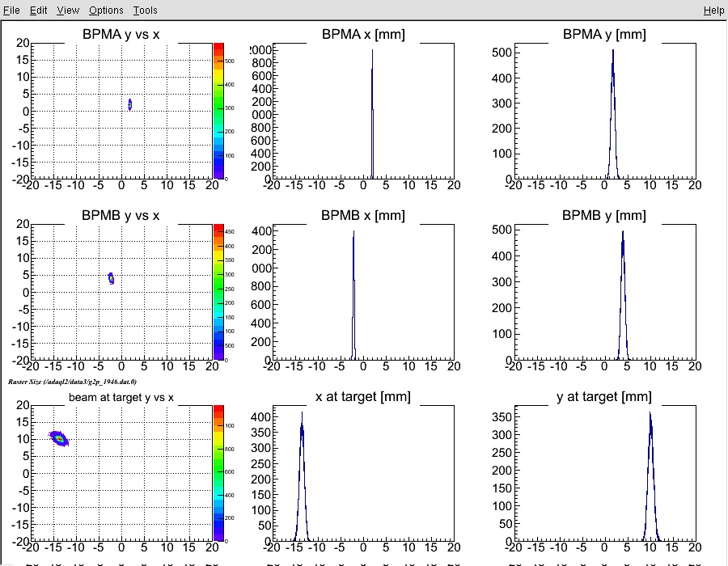The image size is (728, 566).
Task: Click the beam at target color palette bar
Action: 218,473
